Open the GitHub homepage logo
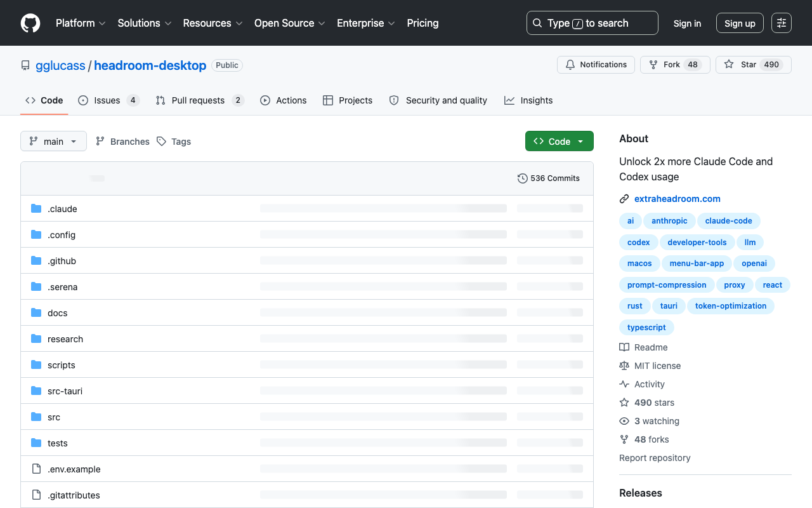Screen dimensions: 812x508 point(30,23)
